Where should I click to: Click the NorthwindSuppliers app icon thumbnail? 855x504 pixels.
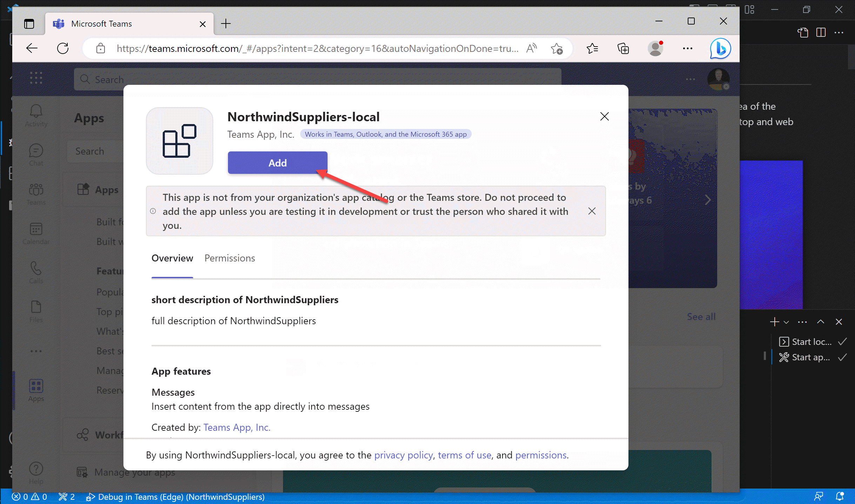[180, 141]
